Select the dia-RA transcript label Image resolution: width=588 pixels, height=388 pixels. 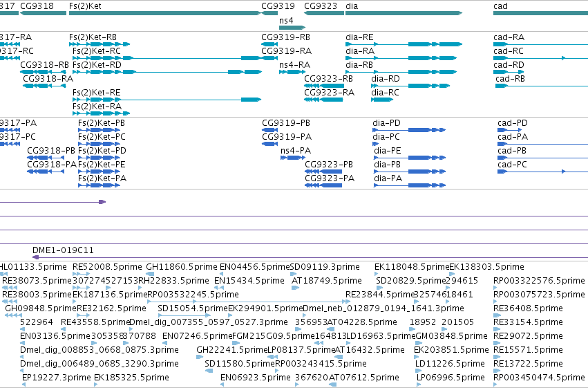[x=360, y=51]
